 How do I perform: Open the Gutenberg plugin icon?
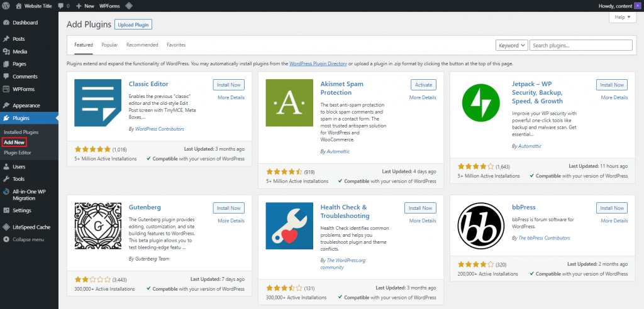(x=98, y=226)
